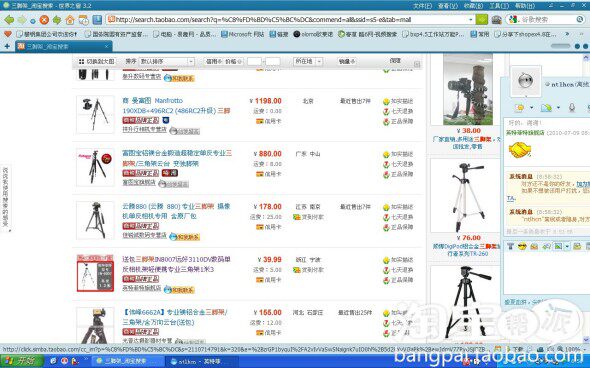This screenshot has width=590, height=368.
Task: Open the 工具(T) menu
Action: tap(499, 6)
